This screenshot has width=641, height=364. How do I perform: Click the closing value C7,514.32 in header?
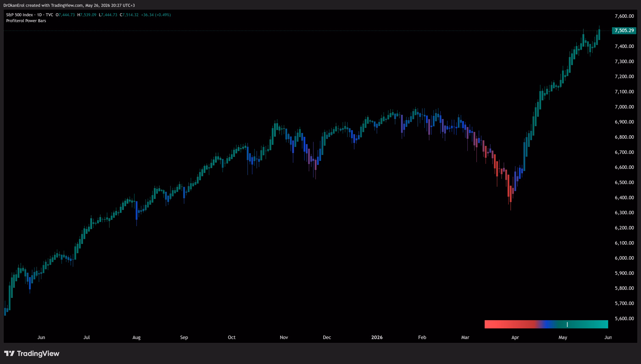coord(129,15)
